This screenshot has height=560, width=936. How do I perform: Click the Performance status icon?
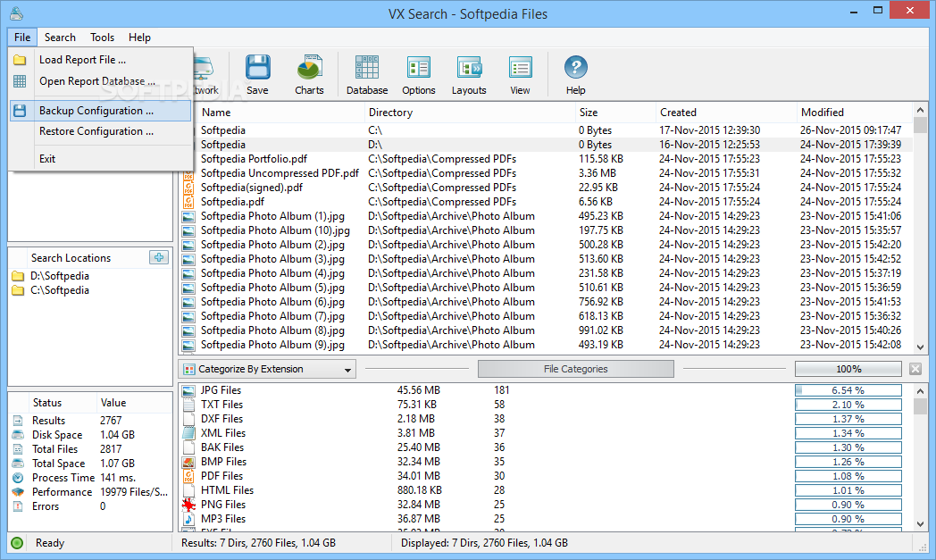point(18,492)
